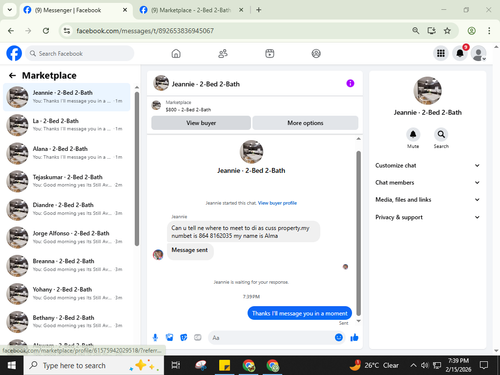
Task: Open the notifications bell with badge
Action: (x=460, y=53)
